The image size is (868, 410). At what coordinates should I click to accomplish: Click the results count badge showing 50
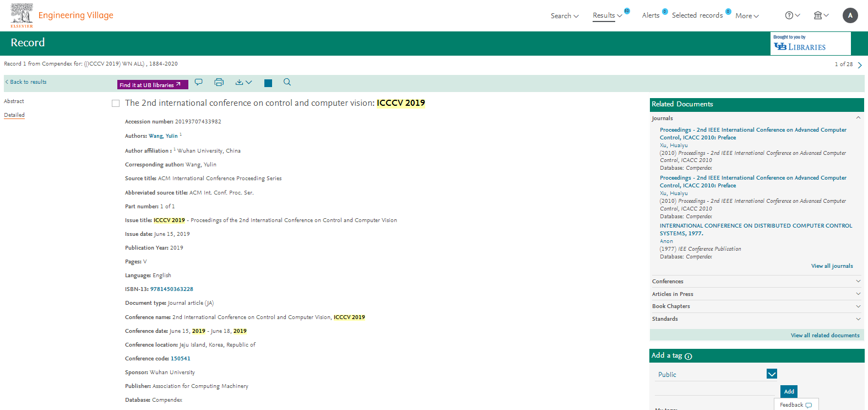click(627, 11)
